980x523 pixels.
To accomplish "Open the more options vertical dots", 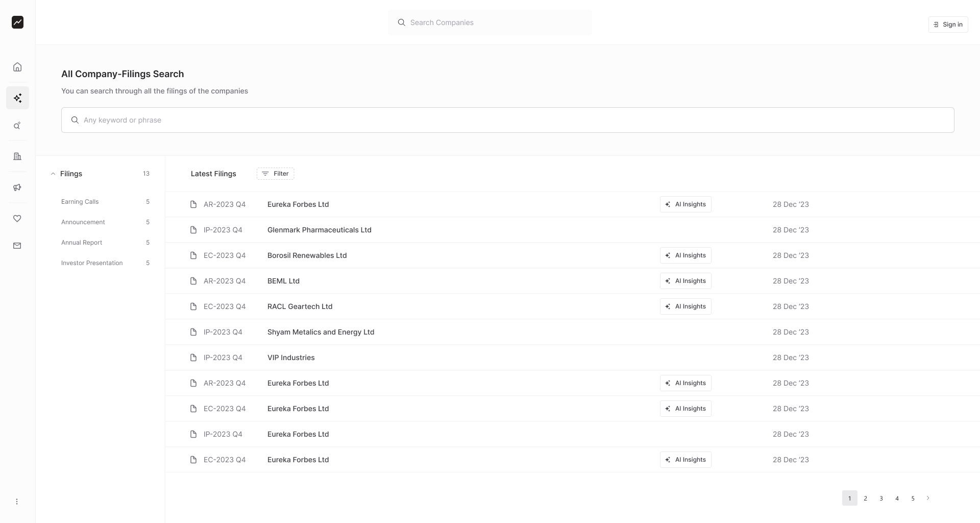I will [x=17, y=502].
